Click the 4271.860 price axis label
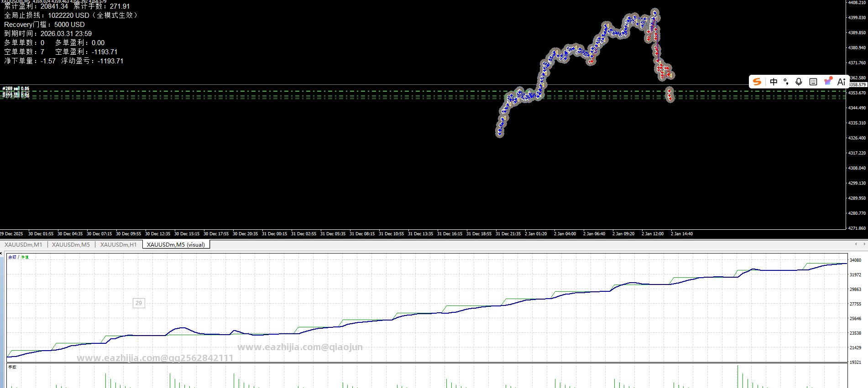Screen dimensions: 868x388 click(x=857, y=228)
